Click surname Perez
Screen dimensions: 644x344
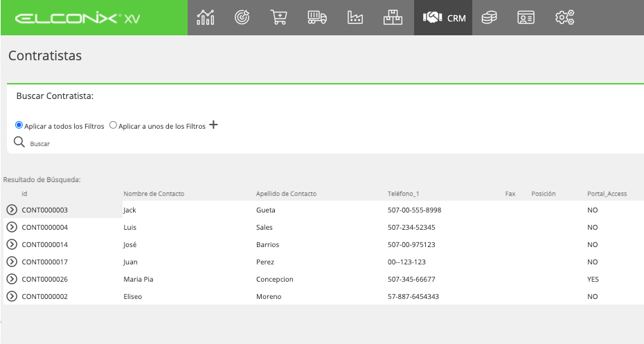pyautogui.click(x=265, y=262)
